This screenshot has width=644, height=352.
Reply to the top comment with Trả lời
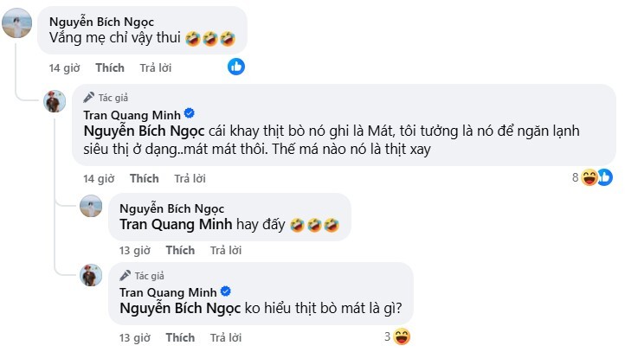154,66
